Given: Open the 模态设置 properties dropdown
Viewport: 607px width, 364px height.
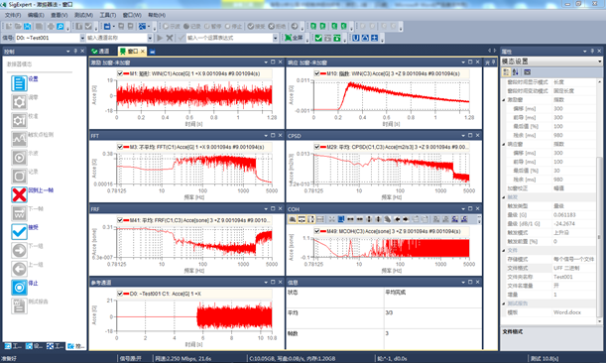Looking at the screenshot, I should [600, 61].
